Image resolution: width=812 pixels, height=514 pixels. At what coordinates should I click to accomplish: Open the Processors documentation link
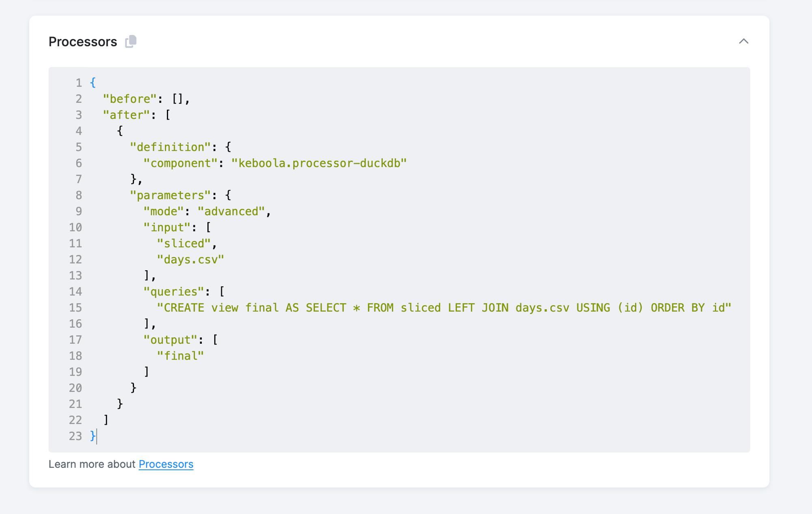[166, 464]
